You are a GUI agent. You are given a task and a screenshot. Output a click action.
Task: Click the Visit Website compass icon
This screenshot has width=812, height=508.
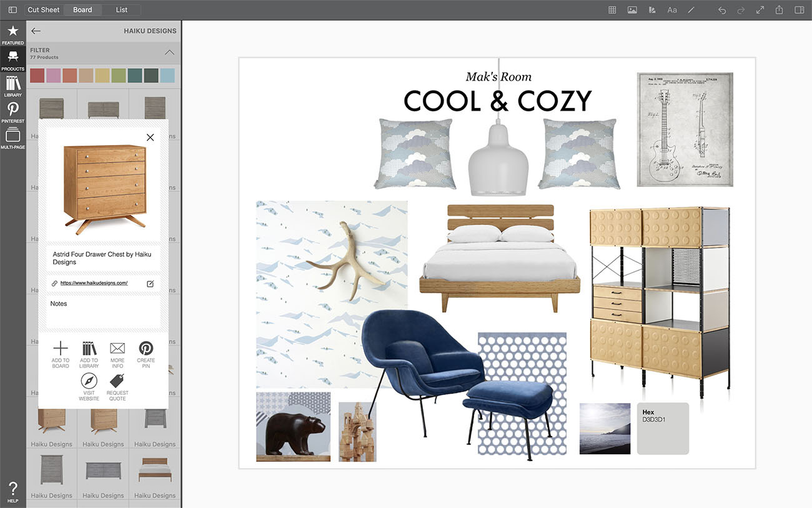coord(89,381)
